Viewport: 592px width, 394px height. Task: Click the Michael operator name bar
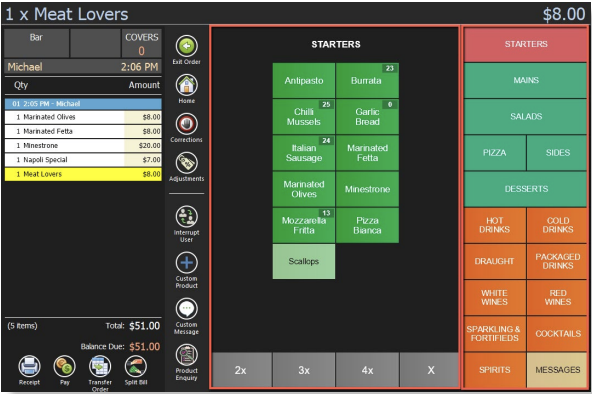(83, 67)
